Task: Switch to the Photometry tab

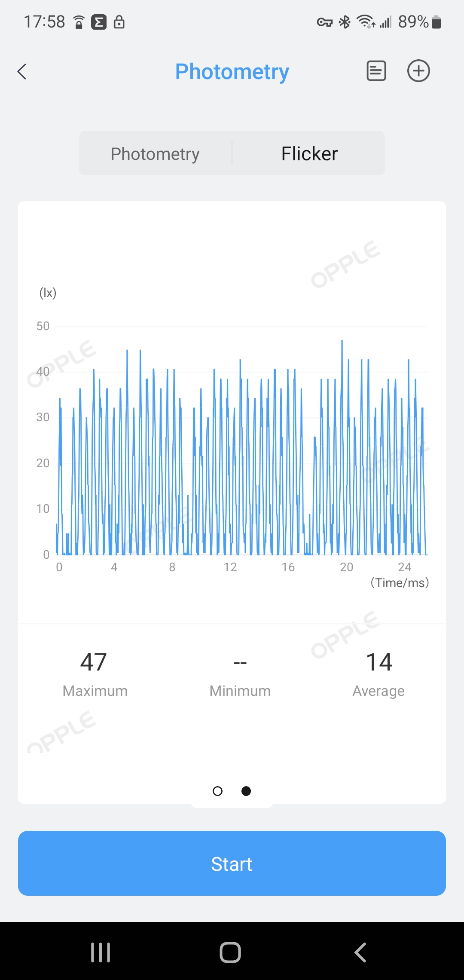Action: point(155,153)
